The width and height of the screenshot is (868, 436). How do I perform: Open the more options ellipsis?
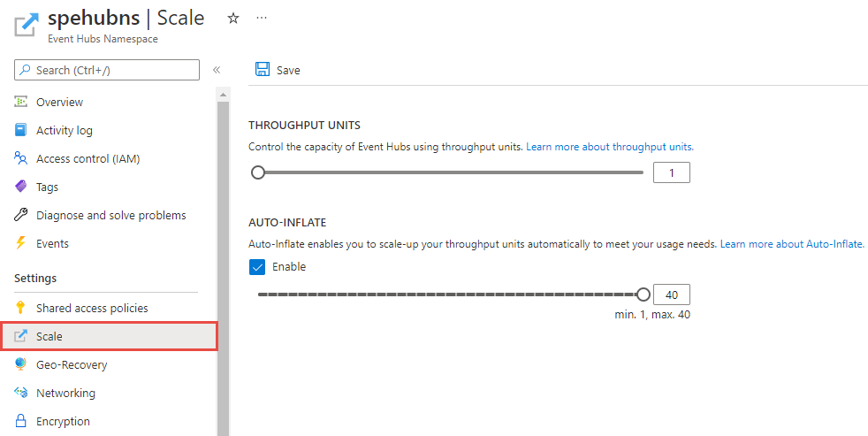click(261, 18)
